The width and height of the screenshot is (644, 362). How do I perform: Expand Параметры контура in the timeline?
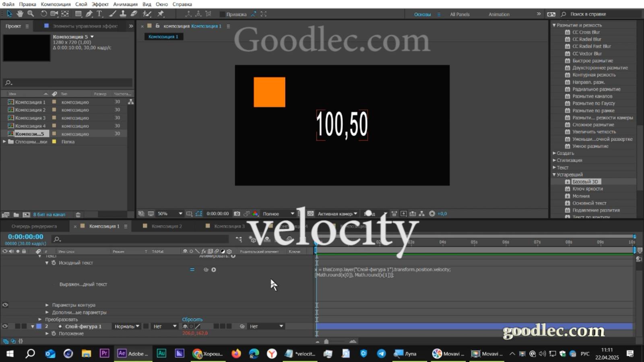pos(47,305)
